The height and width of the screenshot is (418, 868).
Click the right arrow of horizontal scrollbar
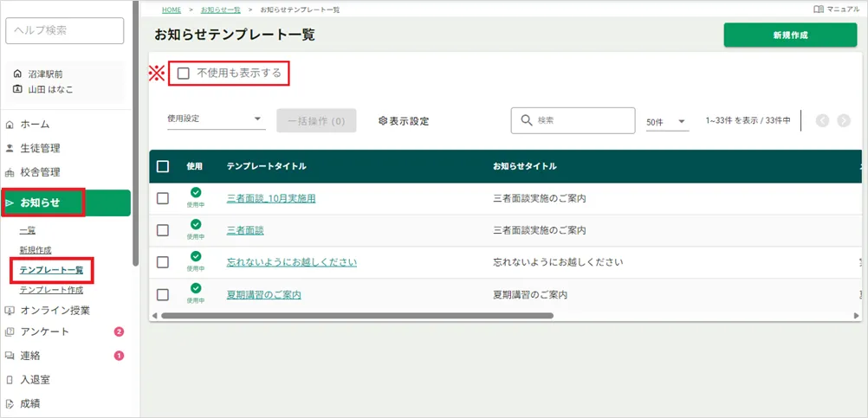coord(857,316)
